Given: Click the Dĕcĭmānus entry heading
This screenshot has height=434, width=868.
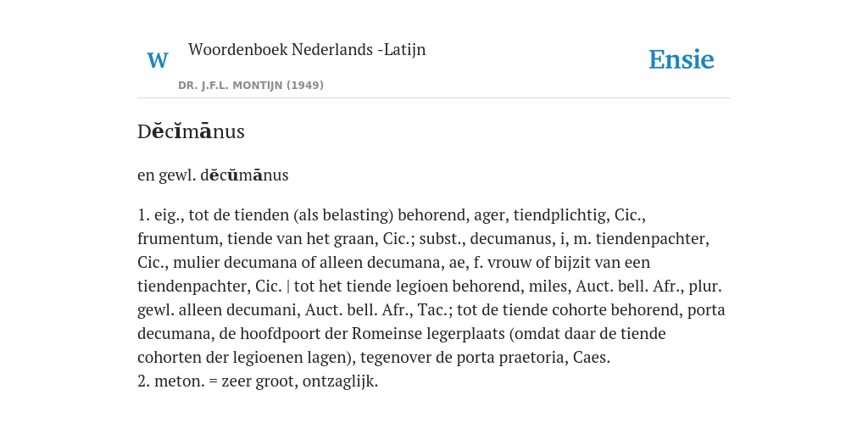Looking at the screenshot, I should point(191,131).
